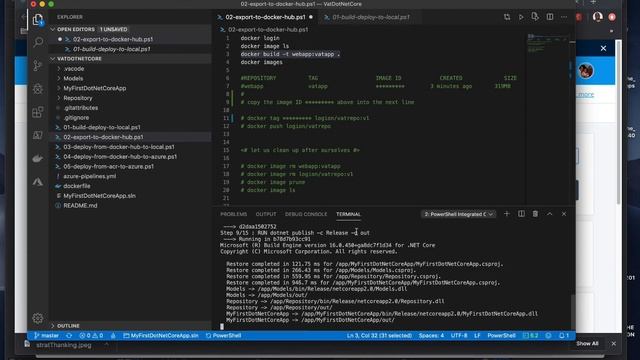Open the Azure view in activity bar
Image resolution: width=640 pixels, height=360 pixels.
[x=38, y=182]
